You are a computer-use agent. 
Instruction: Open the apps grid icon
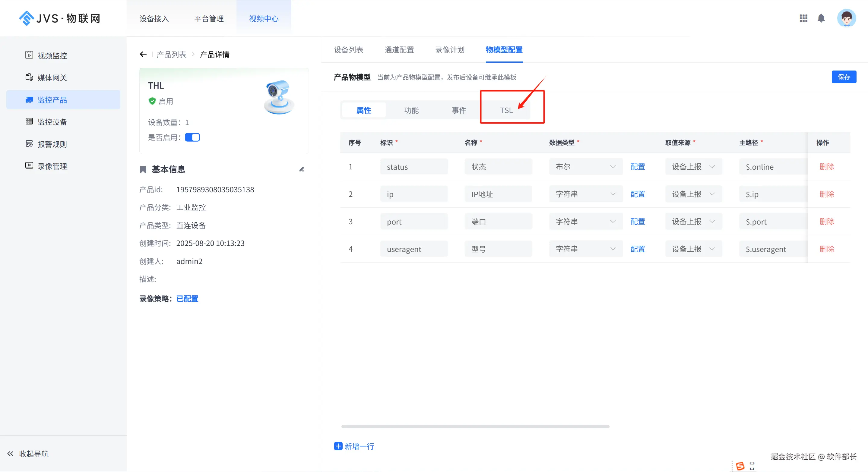(x=803, y=18)
